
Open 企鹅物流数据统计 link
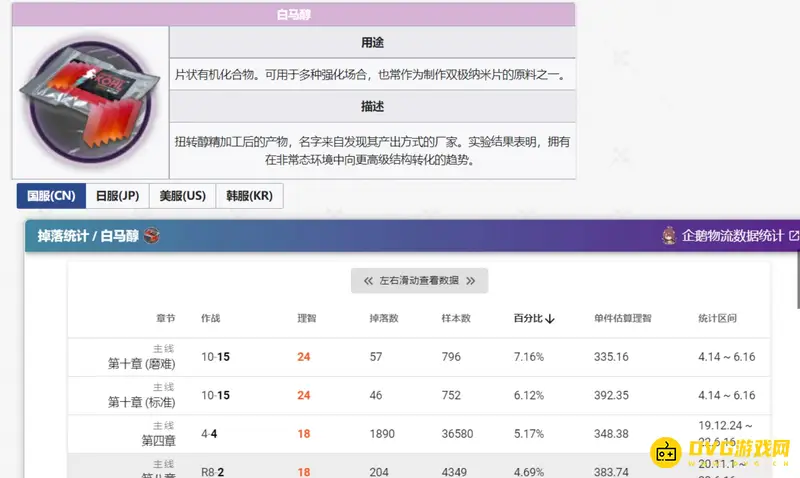732,236
